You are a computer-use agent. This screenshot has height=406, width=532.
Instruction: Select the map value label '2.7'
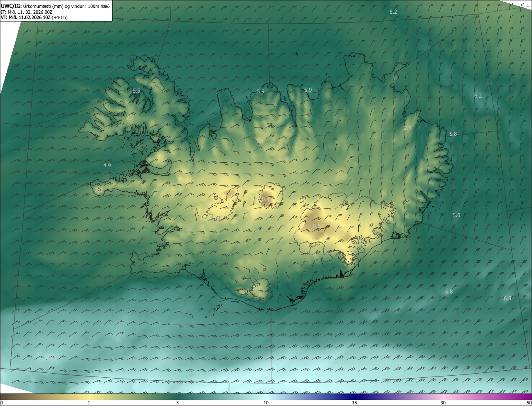[130, 118]
